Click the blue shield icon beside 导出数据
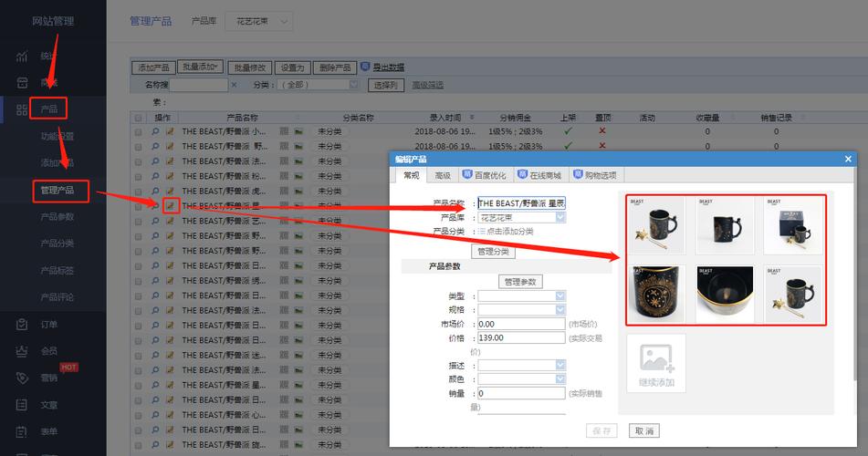Image resolution: width=868 pixels, height=456 pixels. [x=365, y=67]
